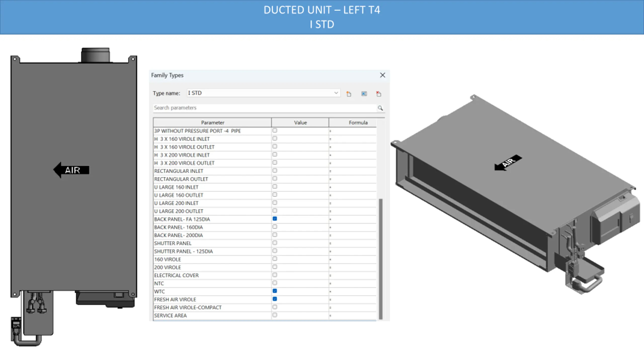The height and width of the screenshot is (362, 644).
Task: Select the WTC parameter name
Action: click(x=159, y=292)
